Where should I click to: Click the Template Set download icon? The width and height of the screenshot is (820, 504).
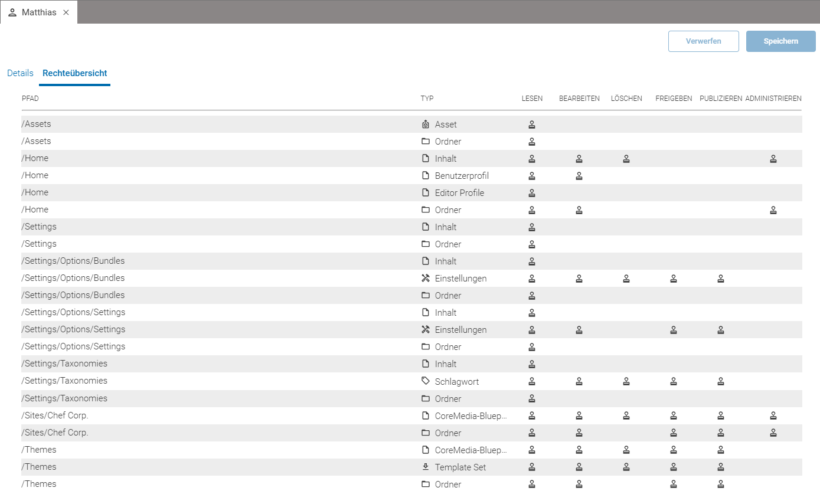[425, 467]
